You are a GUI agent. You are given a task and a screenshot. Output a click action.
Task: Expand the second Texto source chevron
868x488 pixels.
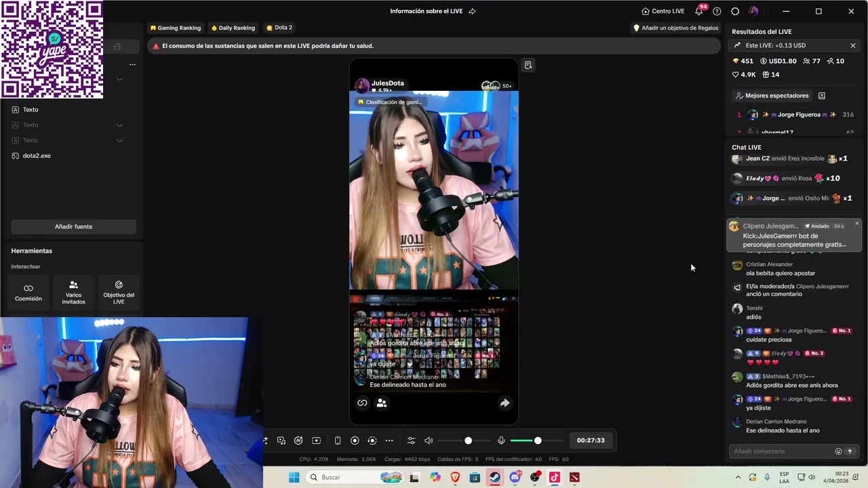click(x=119, y=125)
